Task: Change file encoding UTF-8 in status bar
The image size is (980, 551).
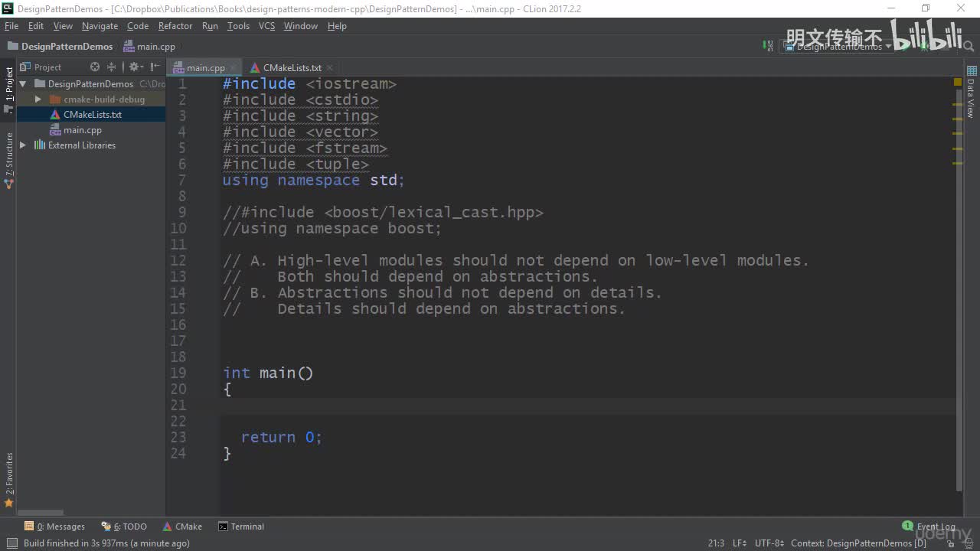Action: [x=769, y=543]
